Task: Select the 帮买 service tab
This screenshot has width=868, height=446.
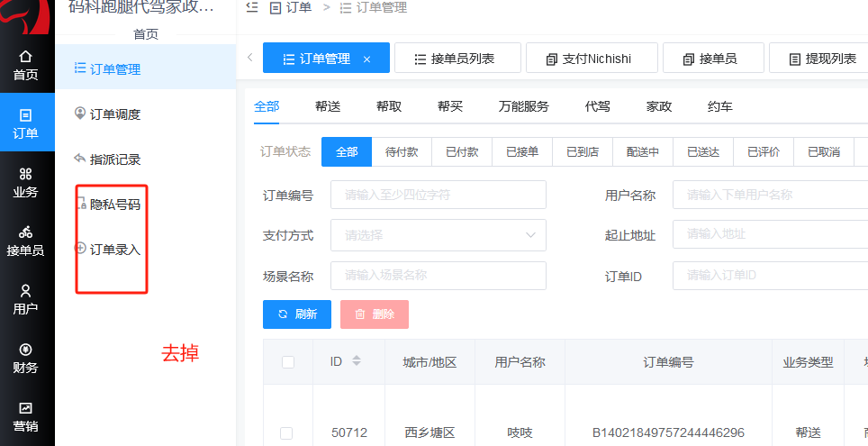Action: (450, 106)
